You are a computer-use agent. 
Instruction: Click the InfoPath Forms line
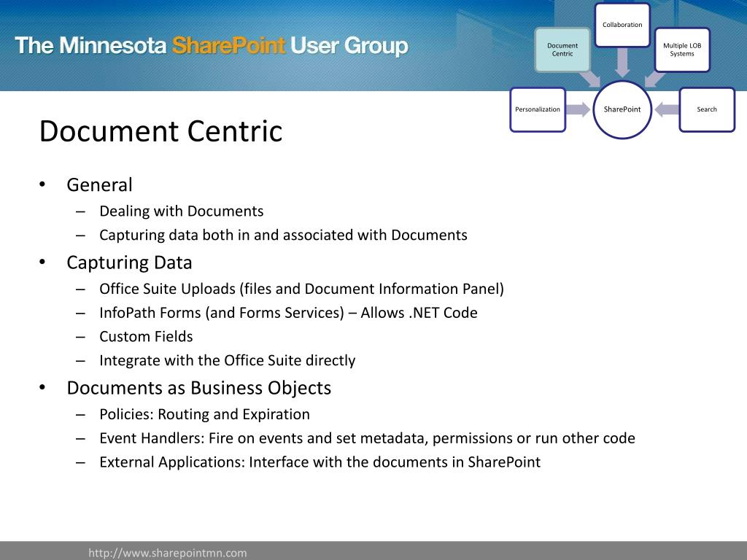288,312
